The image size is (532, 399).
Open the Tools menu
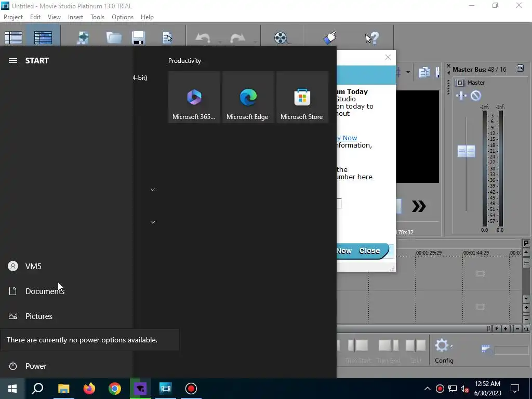click(97, 17)
